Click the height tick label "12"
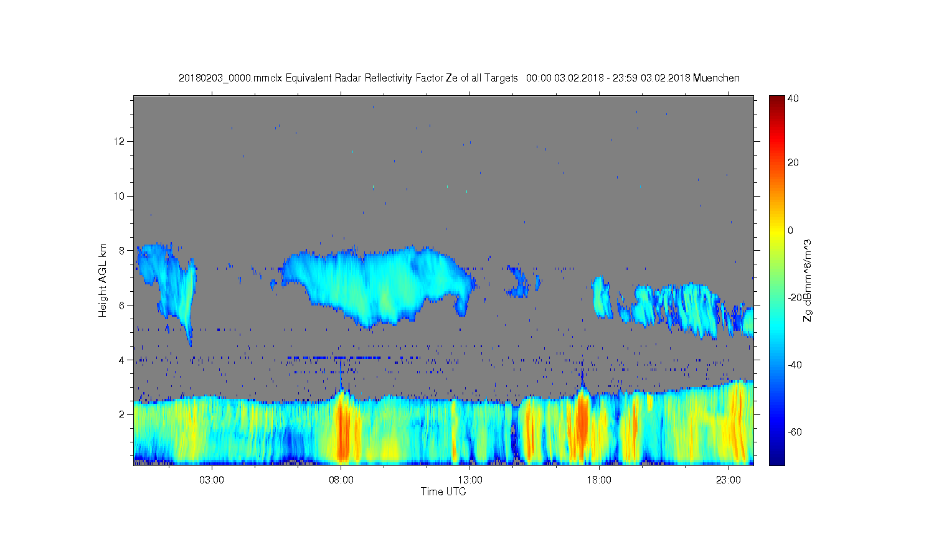The image size is (934, 560). 120,141
